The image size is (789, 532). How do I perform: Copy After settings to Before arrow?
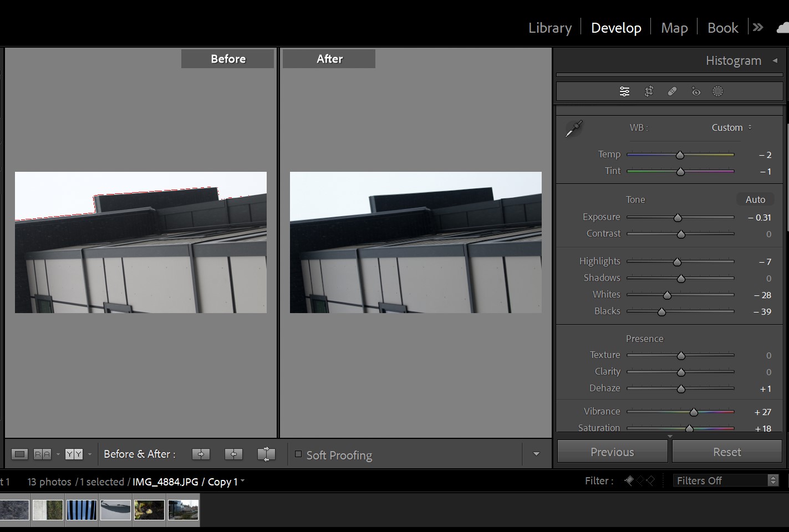(233, 454)
